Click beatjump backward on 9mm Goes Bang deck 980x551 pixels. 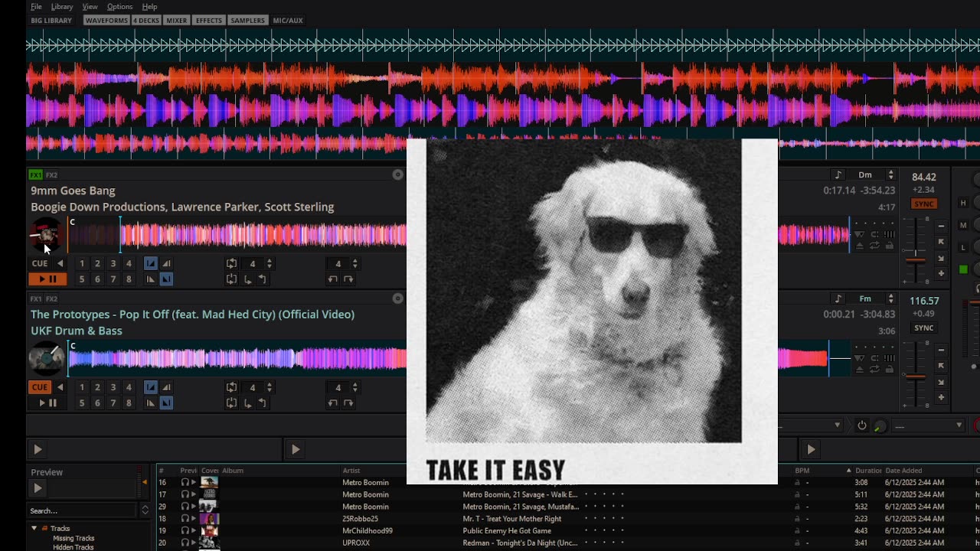tap(332, 279)
